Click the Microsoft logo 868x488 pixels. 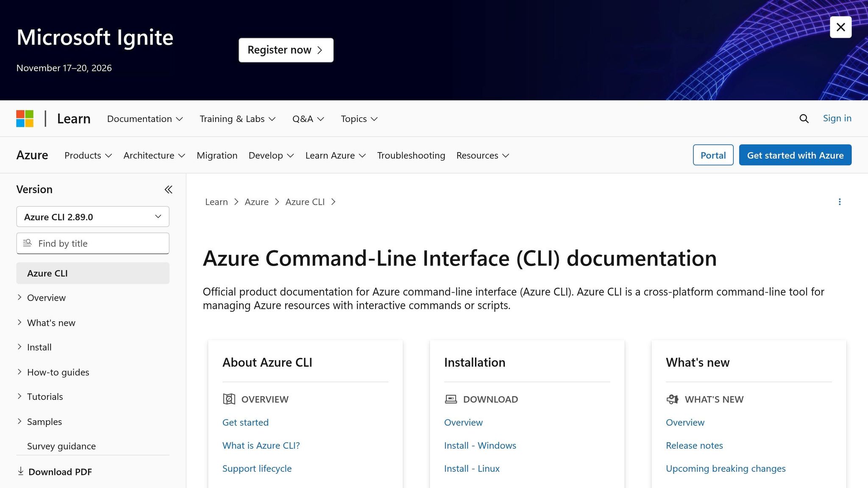25,119
